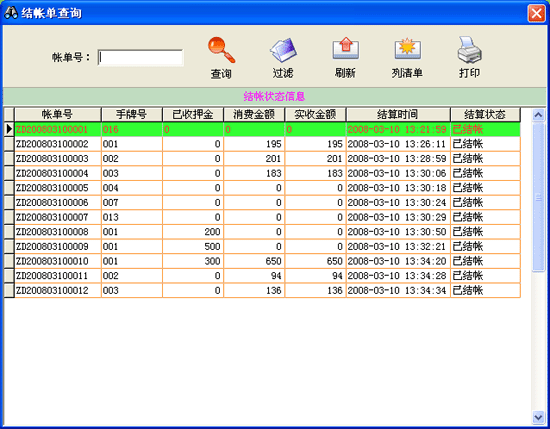Click scrollbar up arrow of the table
550x429 pixels.
tap(538, 115)
